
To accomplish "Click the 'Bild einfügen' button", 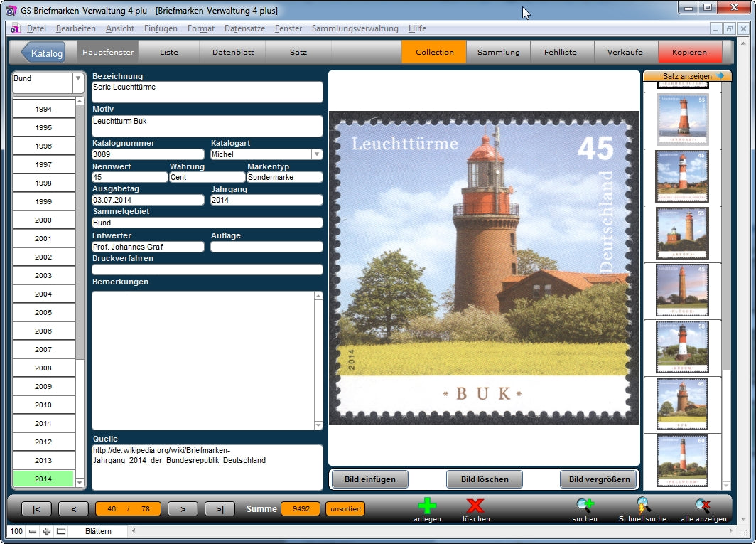I will coord(369,479).
